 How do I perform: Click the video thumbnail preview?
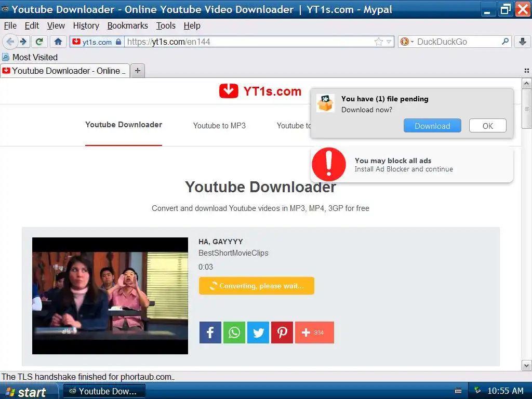(110, 296)
